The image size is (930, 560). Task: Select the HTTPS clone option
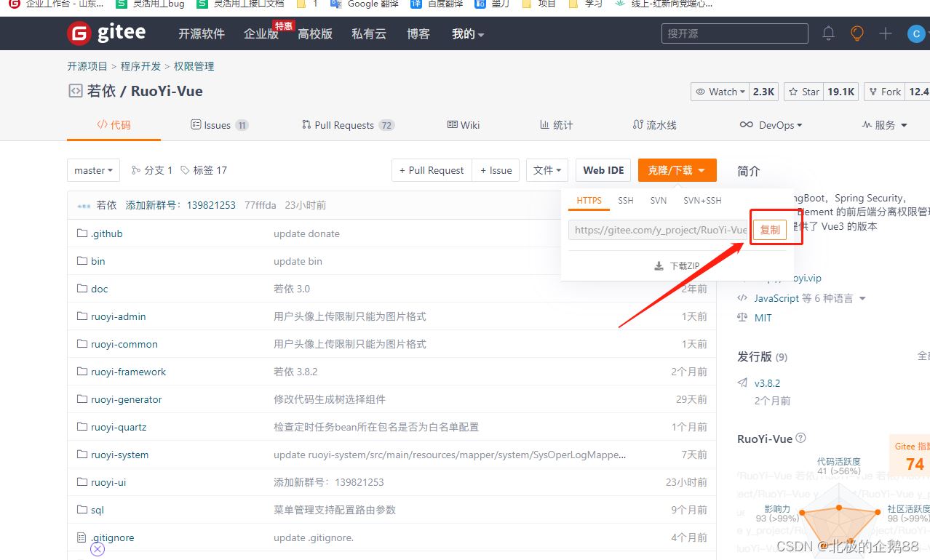588,200
